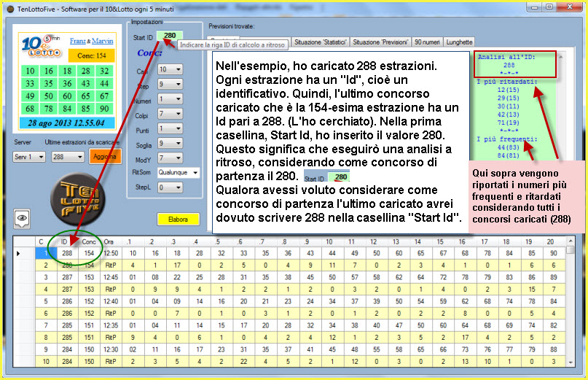This screenshot has height=380, width=588.
Task: Open the Soglia dropdown
Action: [169, 146]
